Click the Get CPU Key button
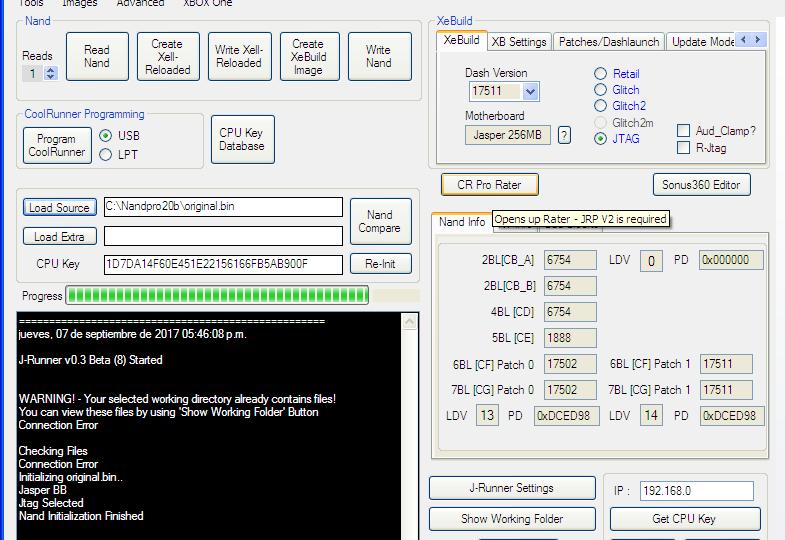 (684, 519)
